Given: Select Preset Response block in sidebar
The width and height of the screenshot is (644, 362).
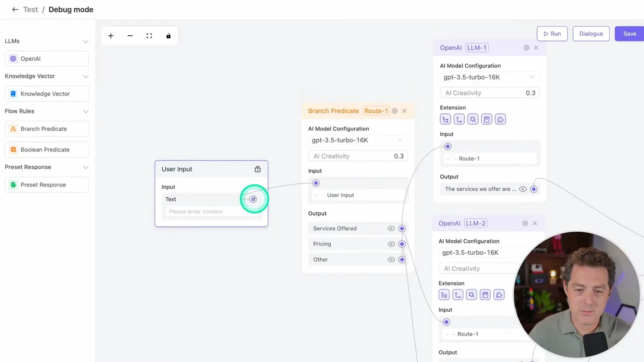Looking at the screenshot, I should coord(47,185).
